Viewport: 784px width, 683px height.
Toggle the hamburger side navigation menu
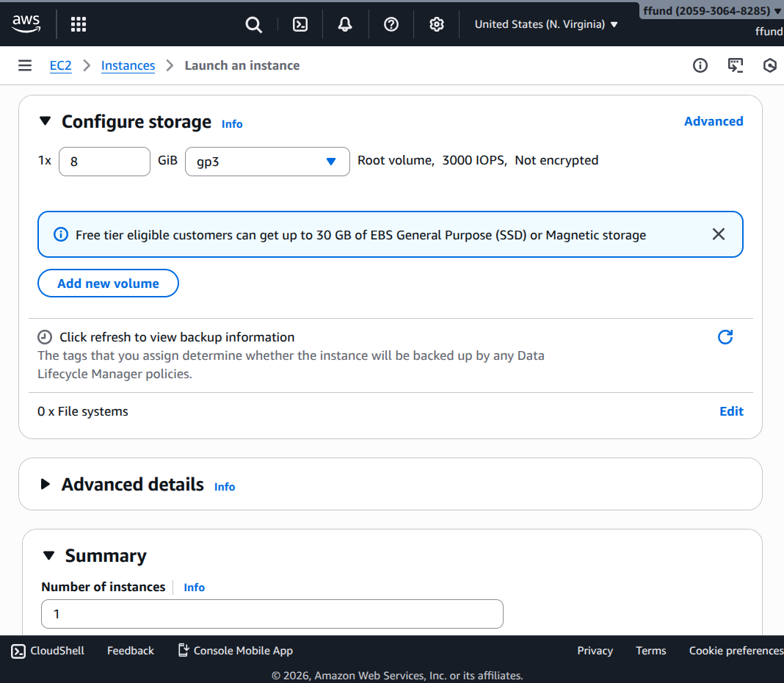pyautogui.click(x=25, y=65)
